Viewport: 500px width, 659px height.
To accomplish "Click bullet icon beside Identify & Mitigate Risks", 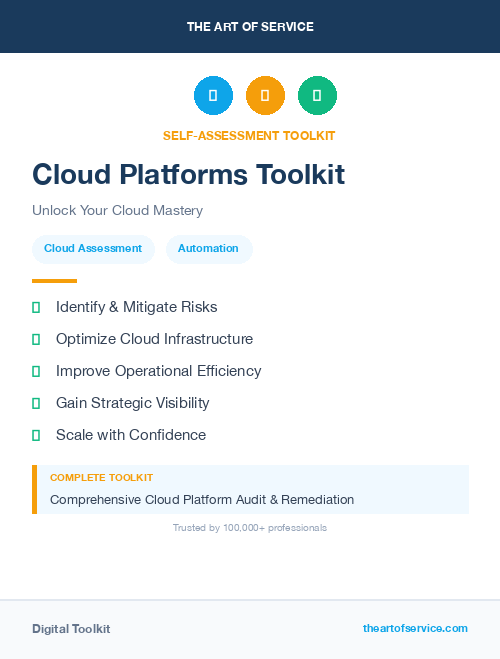I will [36, 308].
